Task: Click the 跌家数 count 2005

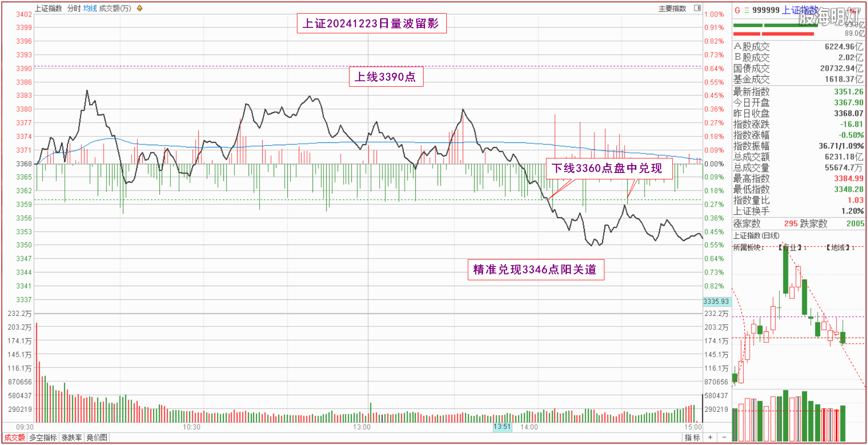Action: (855, 224)
